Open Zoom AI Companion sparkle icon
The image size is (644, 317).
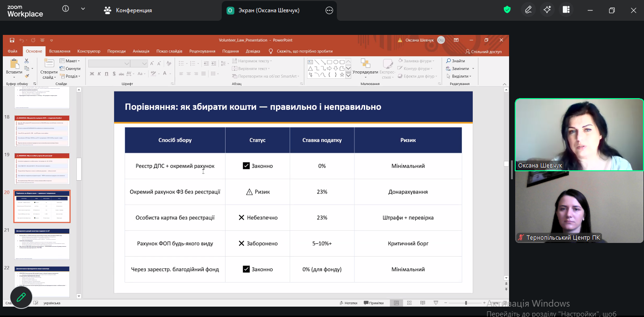[547, 10]
